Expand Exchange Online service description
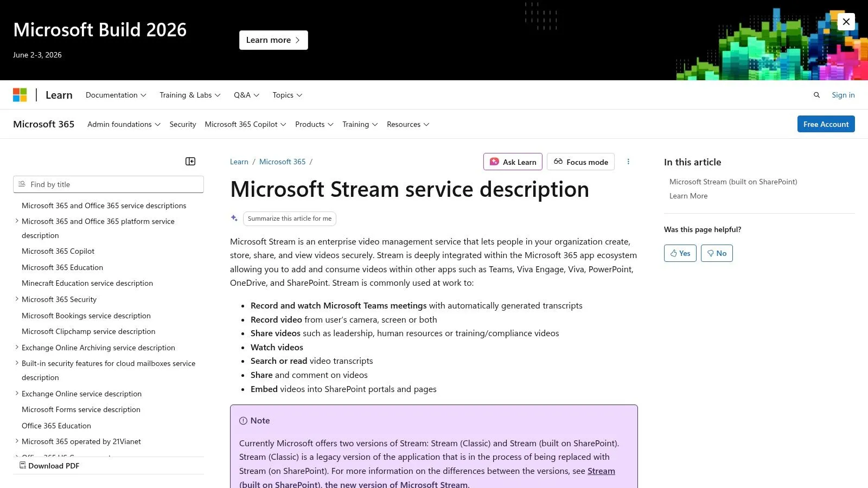868x488 pixels. pos(17,394)
